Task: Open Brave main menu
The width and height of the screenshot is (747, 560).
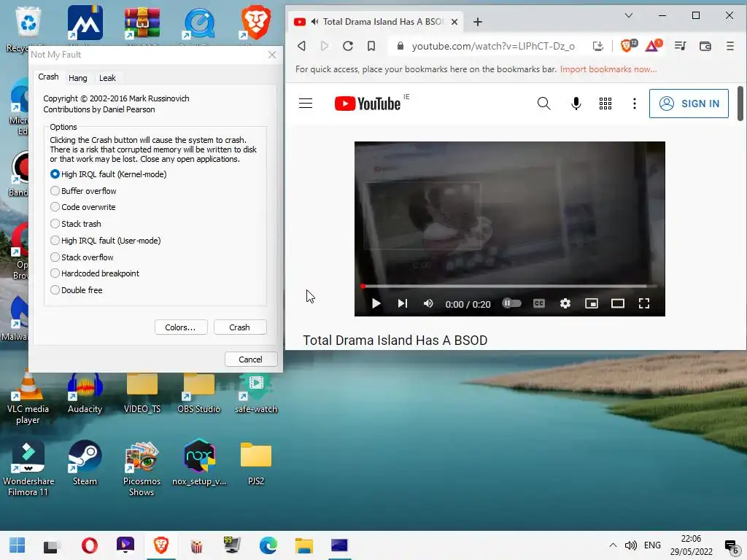Action: (x=729, y=46)
